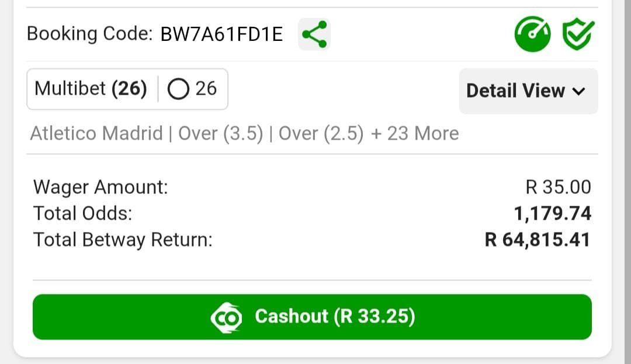Click the open circle pending icon
The width and height of the screenshot is (631, 364).
(x=178, y=89)
